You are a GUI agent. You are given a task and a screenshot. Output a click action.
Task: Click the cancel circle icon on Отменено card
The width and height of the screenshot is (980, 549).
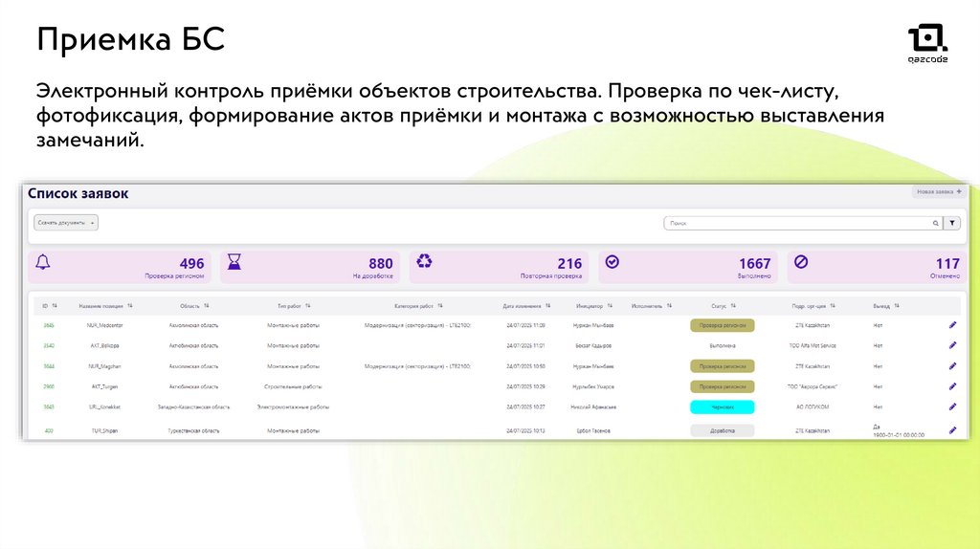[801, 262]
